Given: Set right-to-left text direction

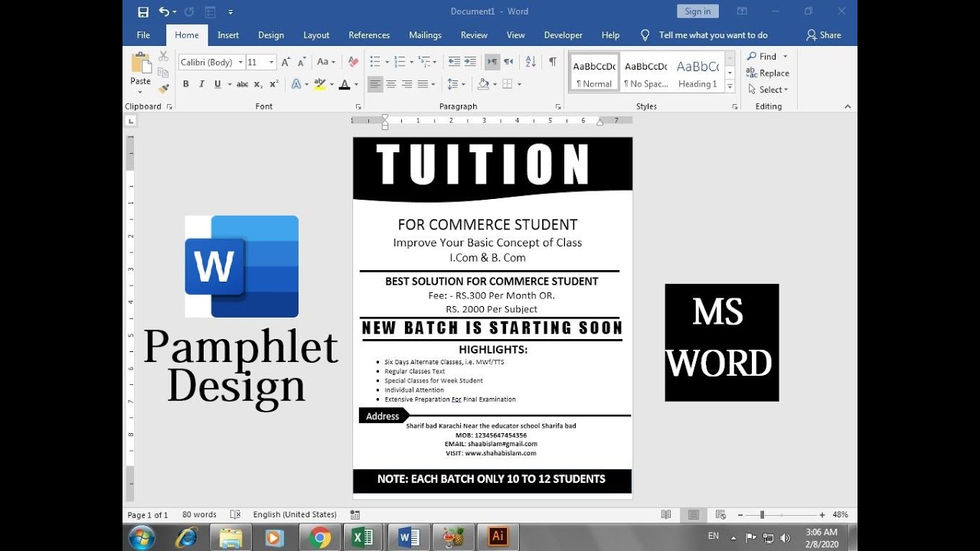Looking at the screenshot, I should tap(508, 62).
